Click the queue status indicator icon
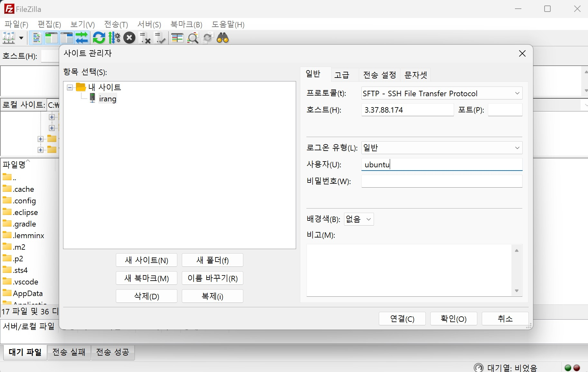This screenshot has height=372, width=588. pos(479,367)
